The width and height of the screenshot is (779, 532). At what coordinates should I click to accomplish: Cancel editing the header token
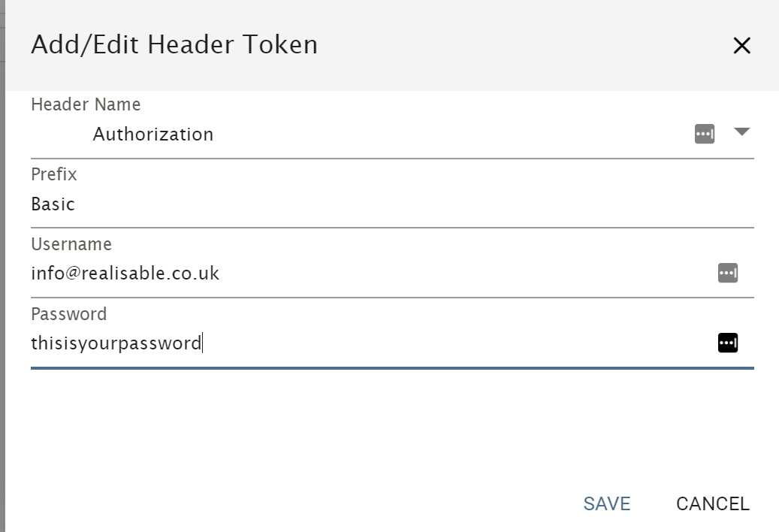[713, 503]
